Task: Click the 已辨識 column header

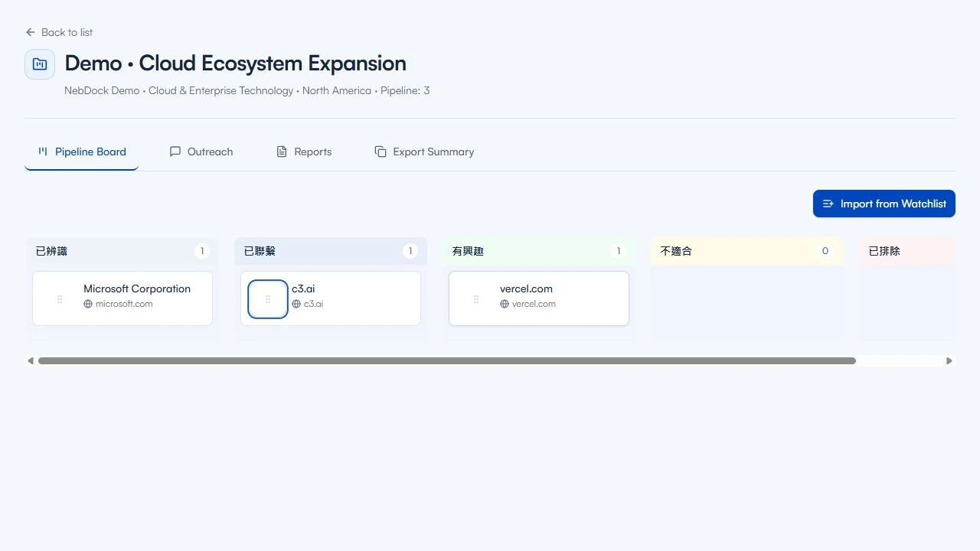Action: pyautogui.click(x=122, y=251)
